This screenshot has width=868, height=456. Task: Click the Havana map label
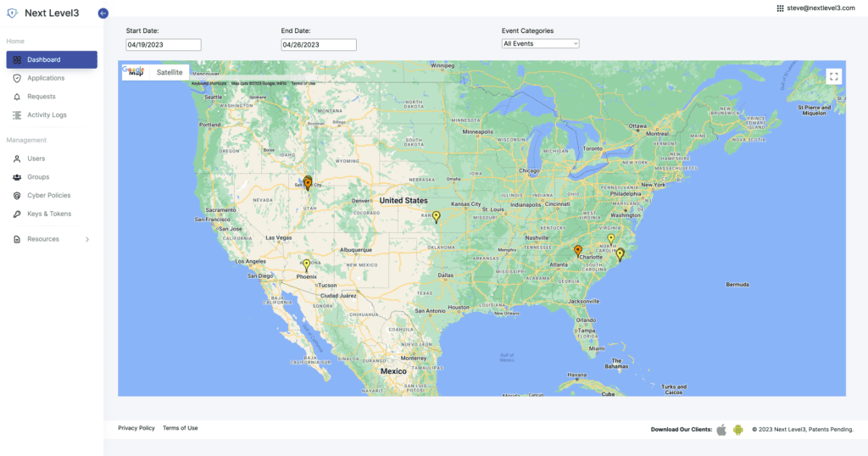[576, 375]
